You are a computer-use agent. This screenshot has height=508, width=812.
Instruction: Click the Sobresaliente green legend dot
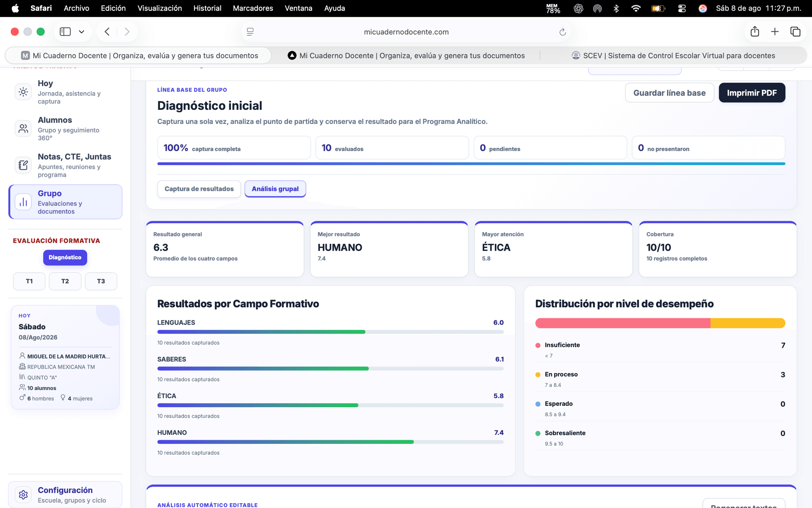(x=538, y=433)
